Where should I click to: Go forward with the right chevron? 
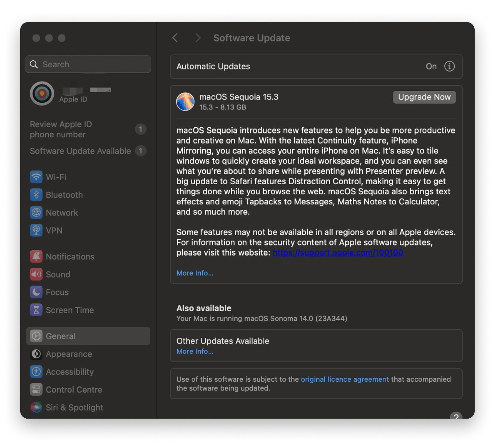point(198,38)
